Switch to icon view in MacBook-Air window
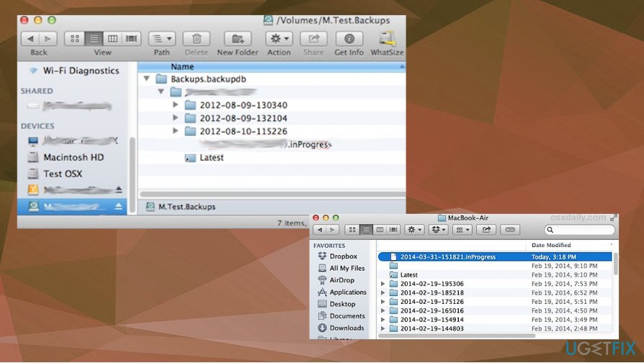 [352, 230]
